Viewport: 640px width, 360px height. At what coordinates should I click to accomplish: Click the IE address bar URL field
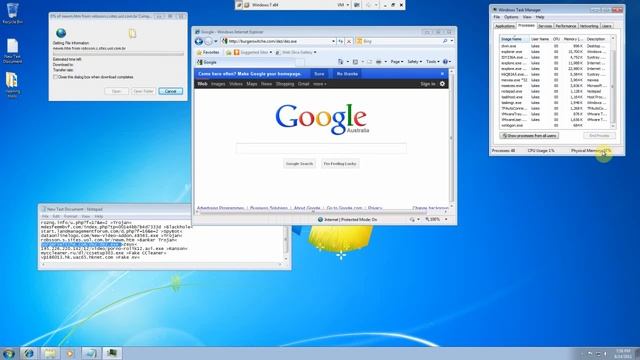(278, 41)
